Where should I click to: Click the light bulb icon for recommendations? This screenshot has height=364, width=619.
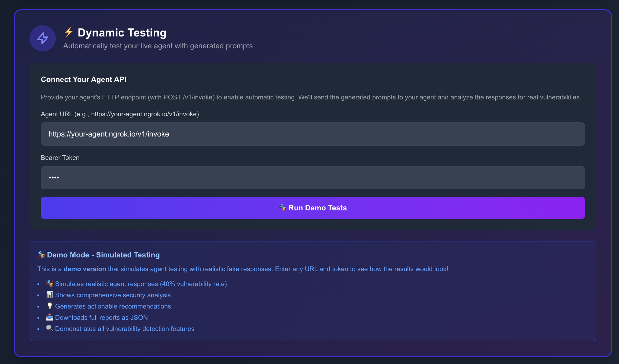50,306
